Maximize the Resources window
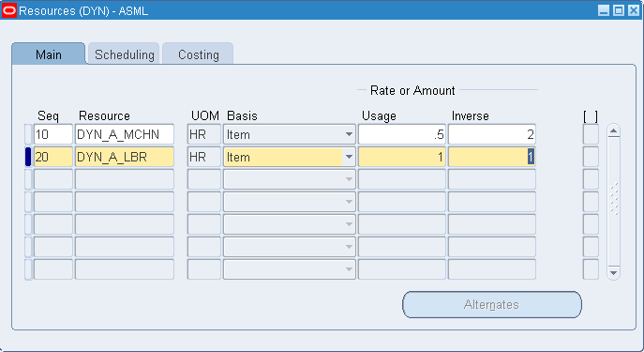644x352 pixels. (x=618, y=10)
